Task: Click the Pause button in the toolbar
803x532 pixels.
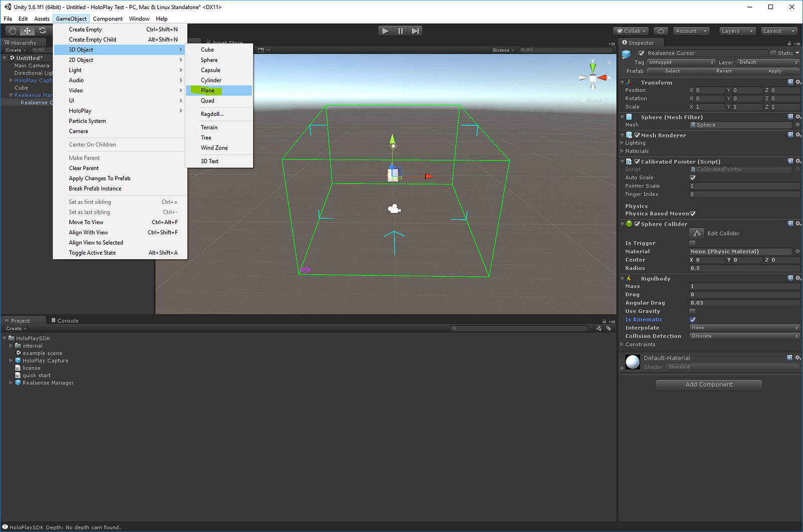Action: [x=400, y=31]
